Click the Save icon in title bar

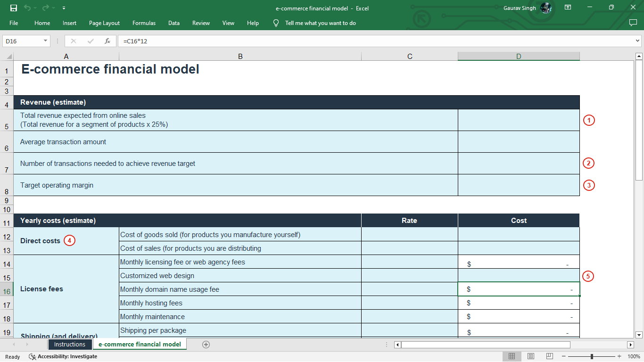[x=13, y=8]
